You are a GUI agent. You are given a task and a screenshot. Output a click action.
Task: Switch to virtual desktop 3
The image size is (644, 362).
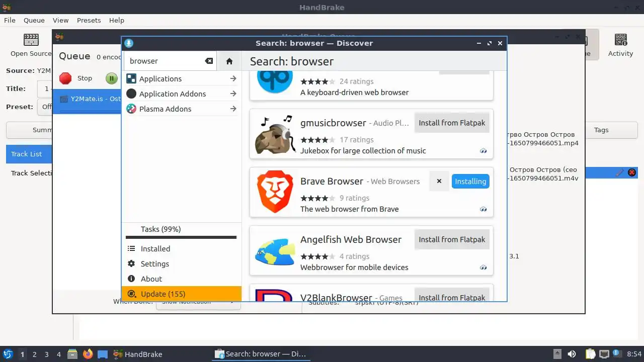coord(46,354)
